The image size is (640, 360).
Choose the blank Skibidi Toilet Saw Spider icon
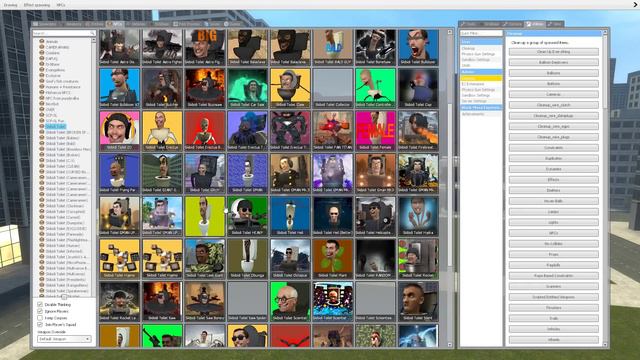(x=247, y=301)
